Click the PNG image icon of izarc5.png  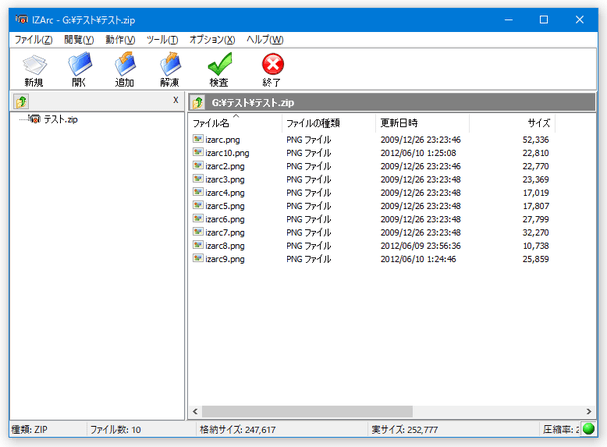(198, 205)
